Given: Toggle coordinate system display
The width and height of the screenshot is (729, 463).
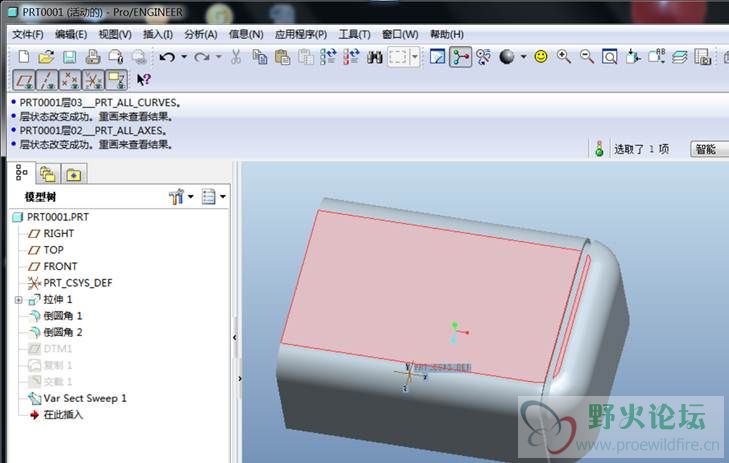Looking at the screenshot, I should tap(93, 80).
